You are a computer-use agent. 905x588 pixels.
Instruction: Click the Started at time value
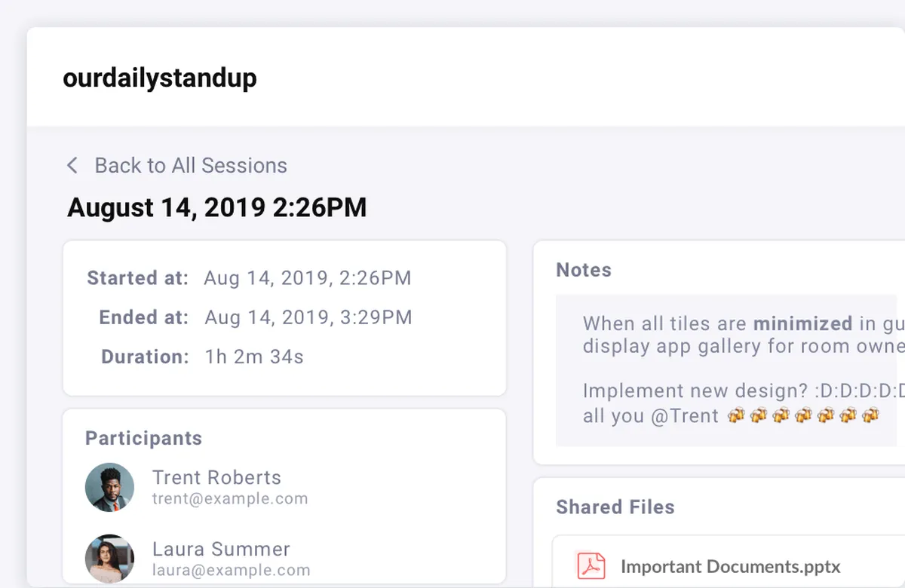tap(308, 278)
